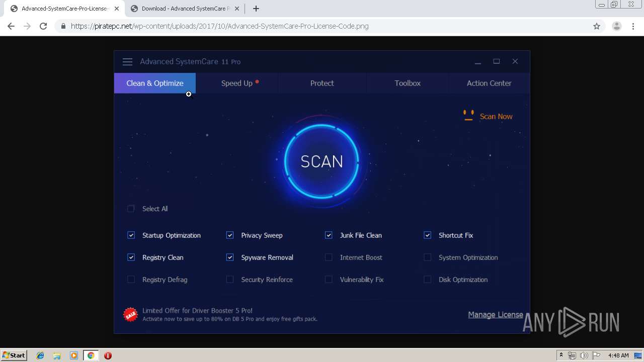Switch to the Speed Up tab
This screenshot has height=362, width=644.
(237, 83)
